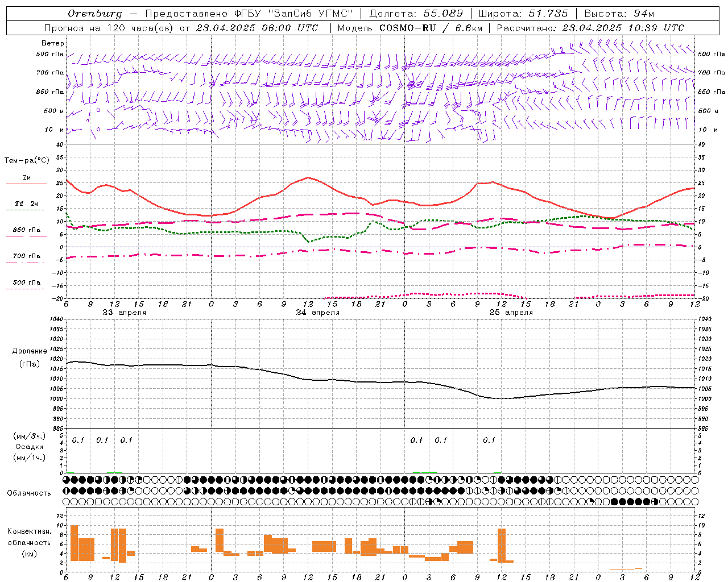Click the "(мм/1ч.)" precipitation unit label
The width and height of the screenshot is (728, 582).
coord(30,458)
